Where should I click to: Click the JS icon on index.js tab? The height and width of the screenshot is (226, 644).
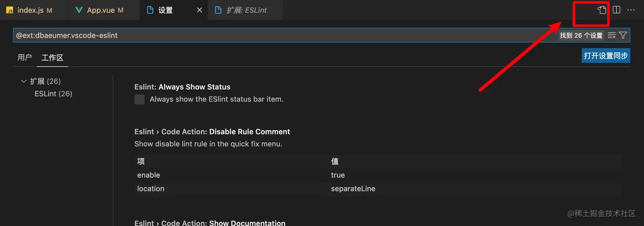[9, 10]
